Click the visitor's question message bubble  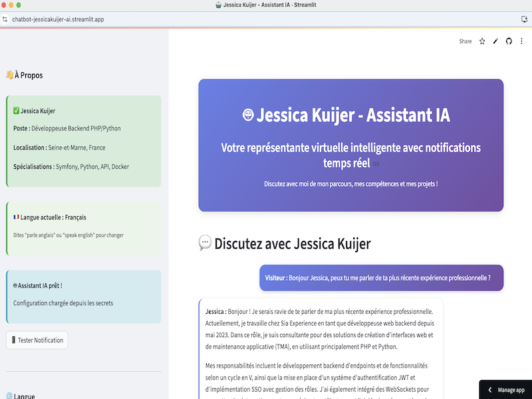[x=381, y=278]
